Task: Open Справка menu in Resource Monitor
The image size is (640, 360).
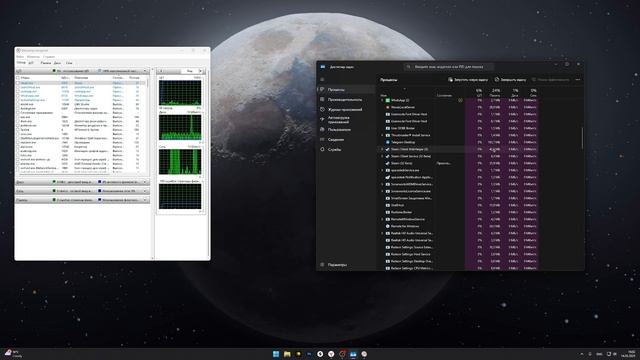Action: pos(49,57)
